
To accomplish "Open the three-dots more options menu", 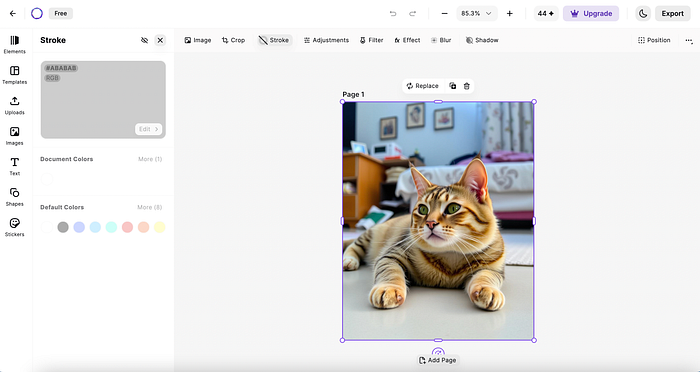I will click(x=689, y=40).
